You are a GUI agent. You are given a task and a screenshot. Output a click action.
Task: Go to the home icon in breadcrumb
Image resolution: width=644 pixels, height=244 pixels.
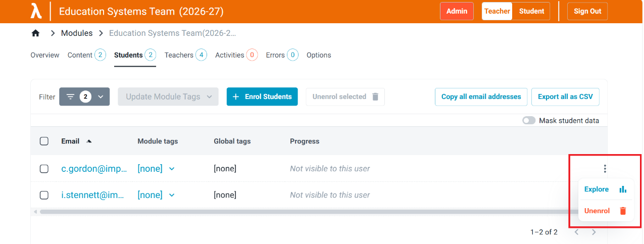(35, 33)
